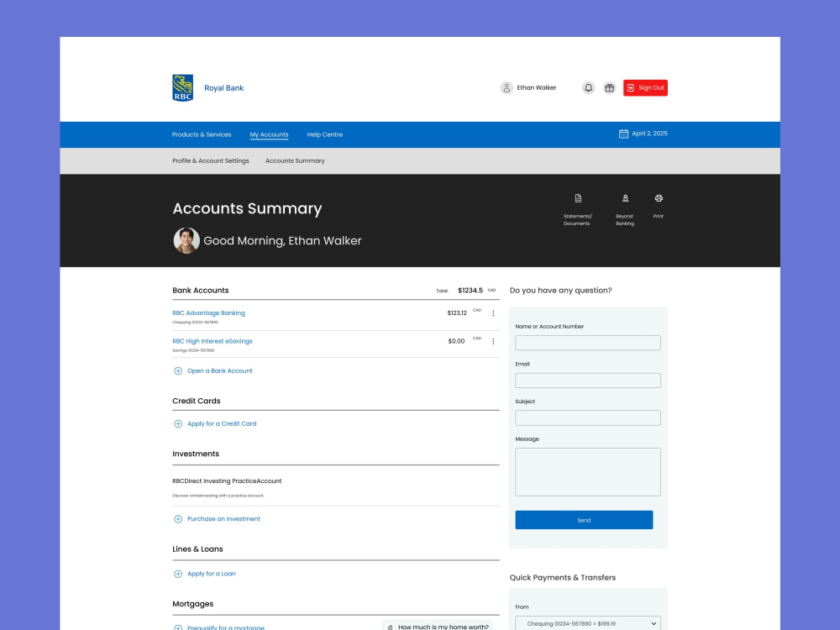The image size is (840, 630).
Task: Open RBC Advantage Banking account
Action: pos(208,312)
